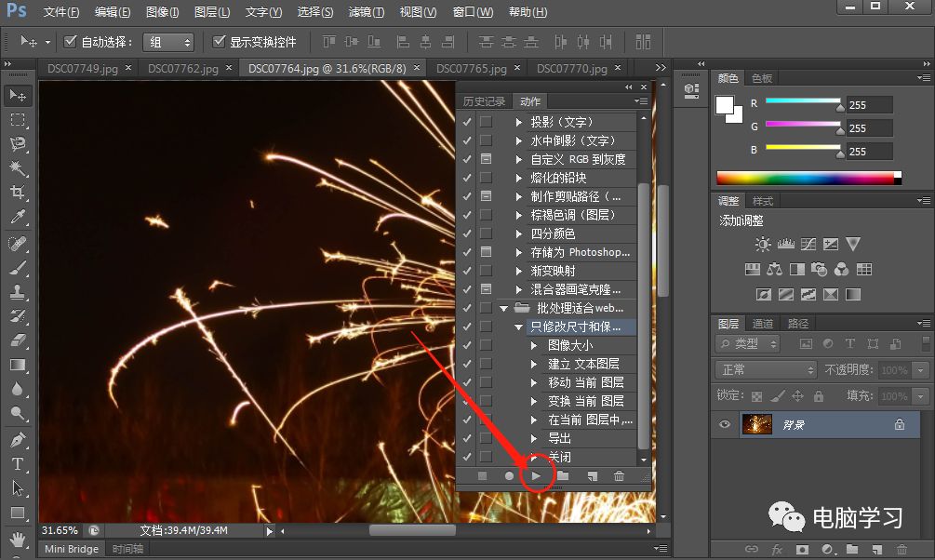935x560 pixels.
Task: Toggle checkmark for 四分颜色 action
Action: pyautogui.click(x=467, y=233)
